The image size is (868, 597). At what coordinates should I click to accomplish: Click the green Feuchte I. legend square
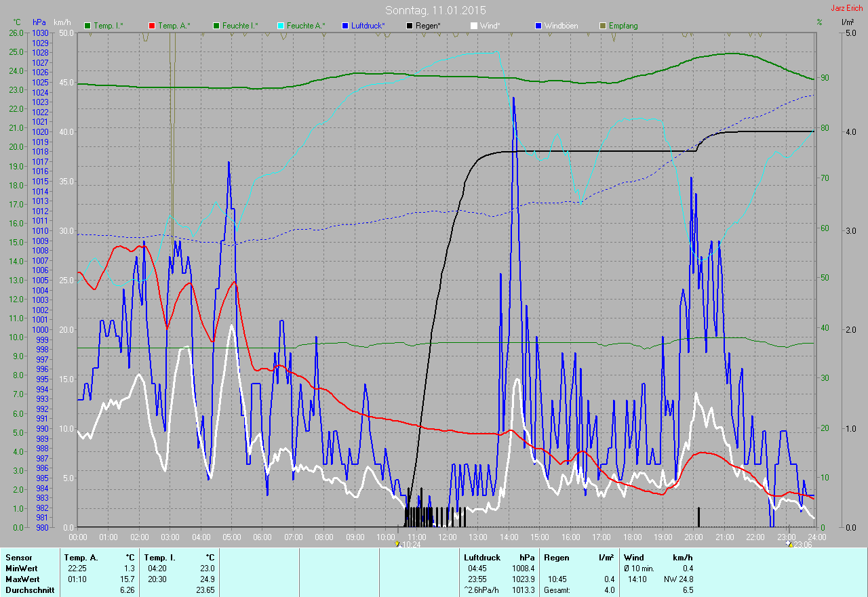[218, 26]
